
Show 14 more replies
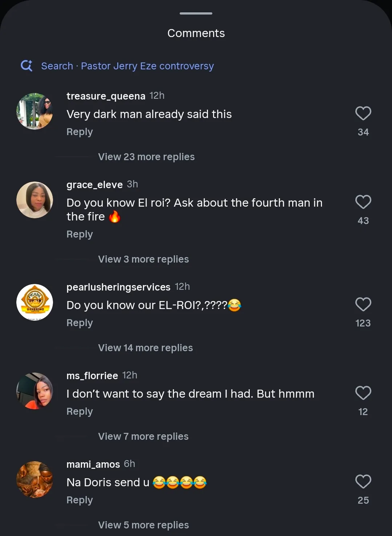coord(145,348)
